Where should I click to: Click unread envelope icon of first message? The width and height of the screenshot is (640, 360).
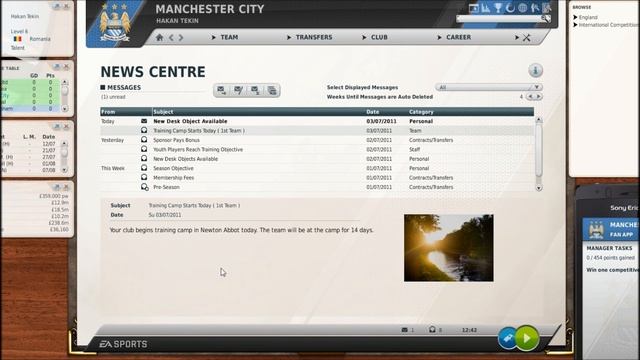[x=144, y=121]
